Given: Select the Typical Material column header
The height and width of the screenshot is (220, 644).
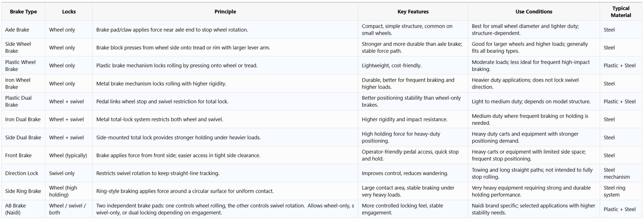Looking at the screenshot, I should 621,12.
